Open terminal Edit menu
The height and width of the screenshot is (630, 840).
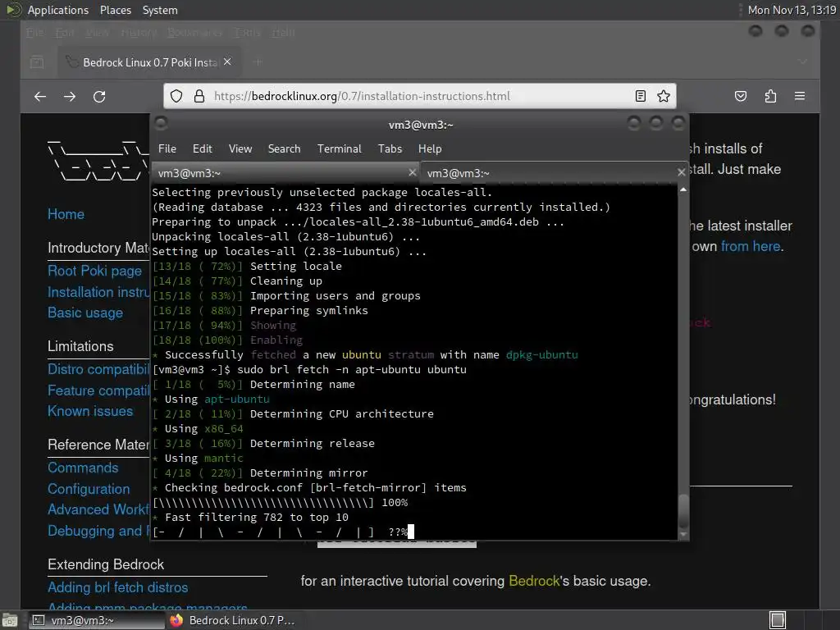203,149
